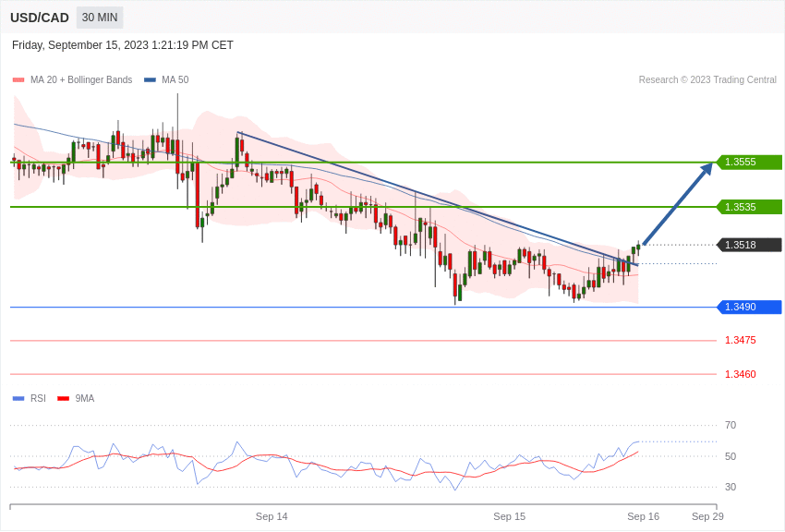Click the pink MA 20 legend swatch
The width and height of the screenshot is (785, 532).
click(x=18, y=80)
